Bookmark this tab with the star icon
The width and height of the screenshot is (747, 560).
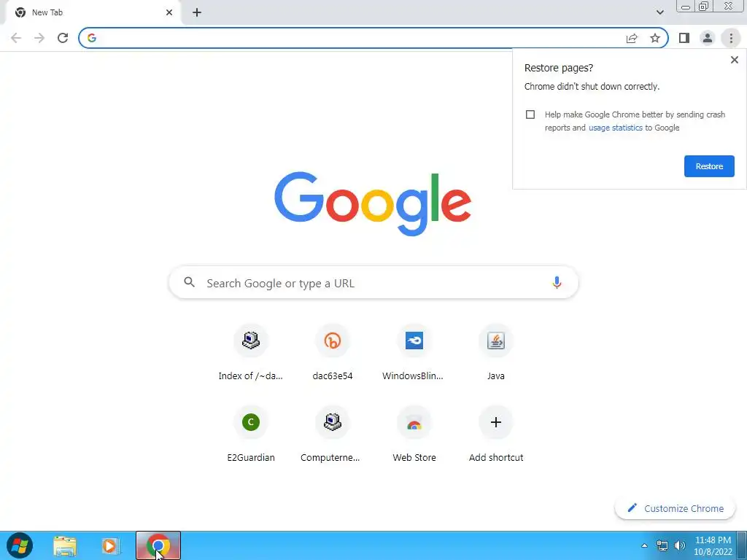pyautogui.click(x=655, y=38)
